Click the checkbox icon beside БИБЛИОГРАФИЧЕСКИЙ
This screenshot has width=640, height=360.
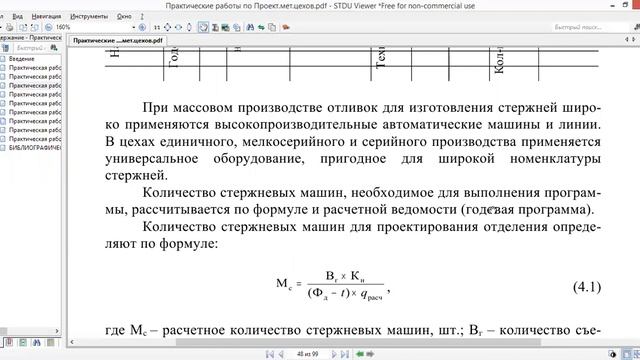[3, 148]
